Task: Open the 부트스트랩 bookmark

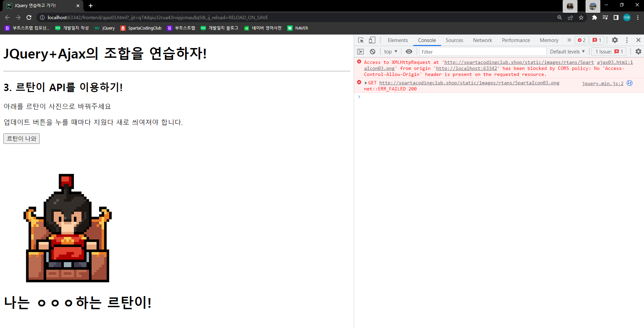Action: pyautogui.click(x=181, y=28)
